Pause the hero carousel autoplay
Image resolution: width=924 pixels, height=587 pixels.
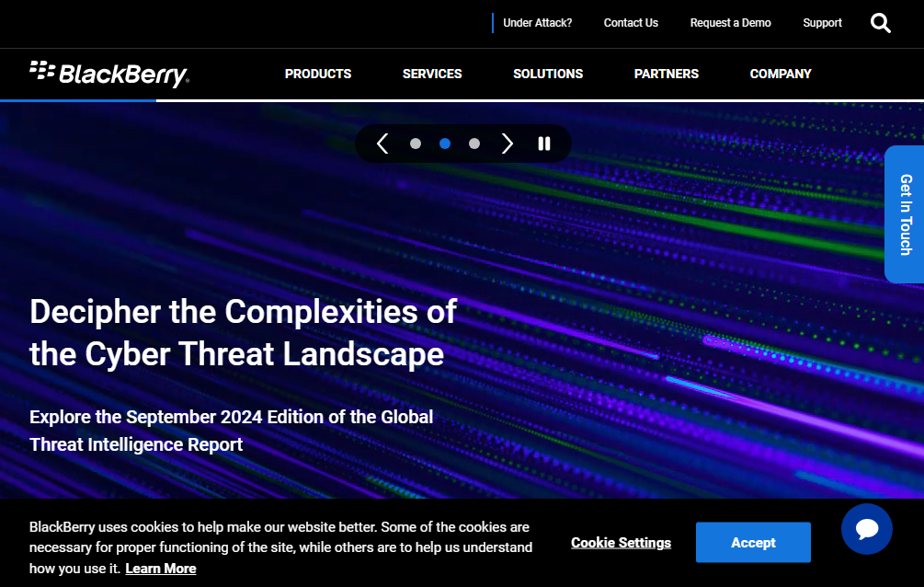click(x=544, y=144)
